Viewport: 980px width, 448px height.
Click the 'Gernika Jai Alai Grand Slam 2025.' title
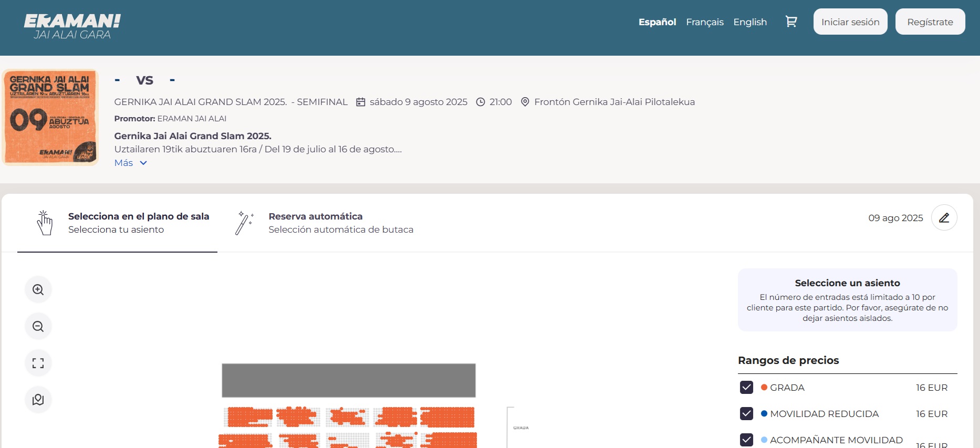[x=193, y=136]
